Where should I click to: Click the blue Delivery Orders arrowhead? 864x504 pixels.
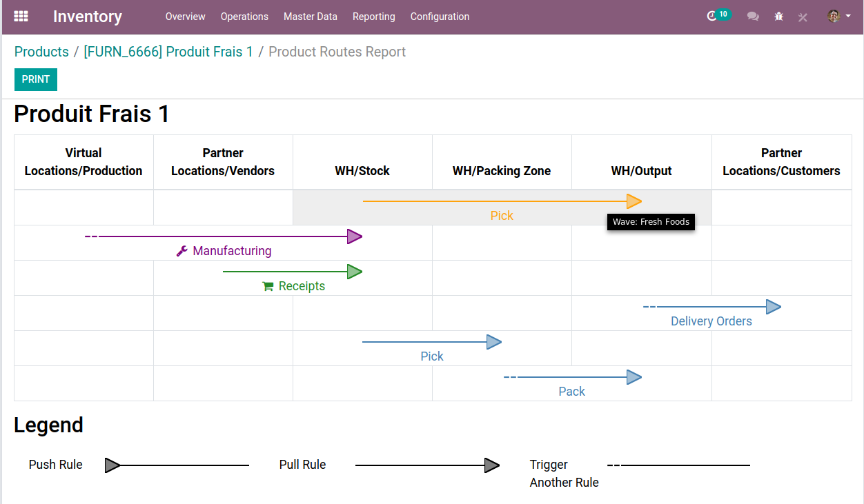click(x=774, y=307)
